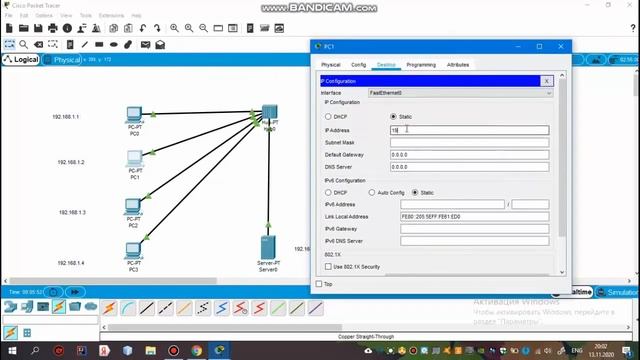Choose the Copper Straight-Through black cable
640x360 pixels.
click(x=147, y=309)
